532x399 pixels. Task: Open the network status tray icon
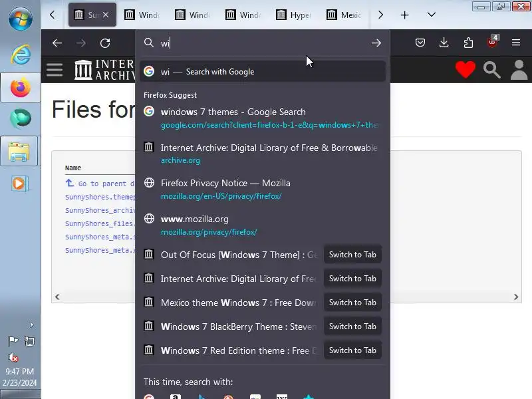29,341
